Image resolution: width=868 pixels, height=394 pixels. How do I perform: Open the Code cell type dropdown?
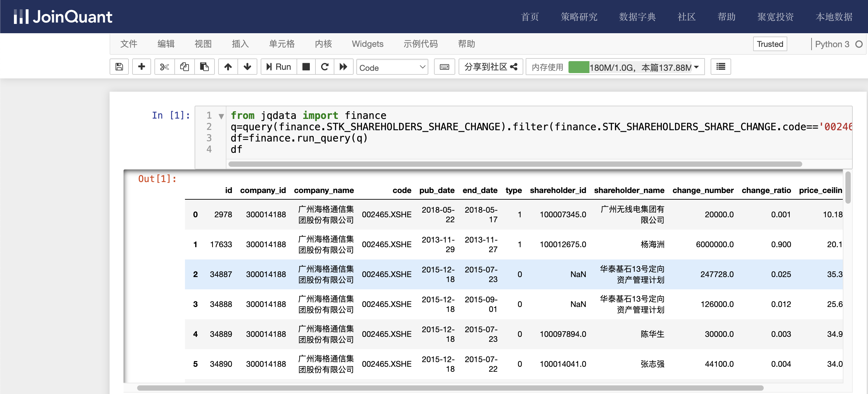pos(392,67)
